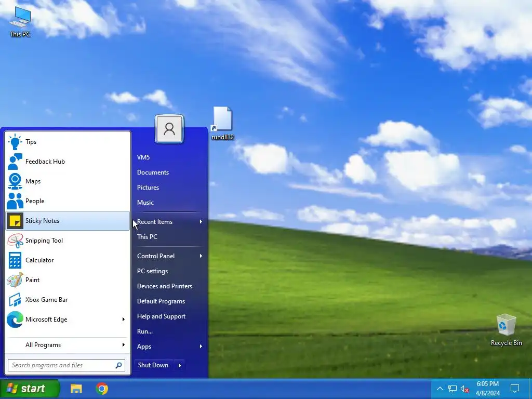
Task: Click All Programs label
Action: 43,345
